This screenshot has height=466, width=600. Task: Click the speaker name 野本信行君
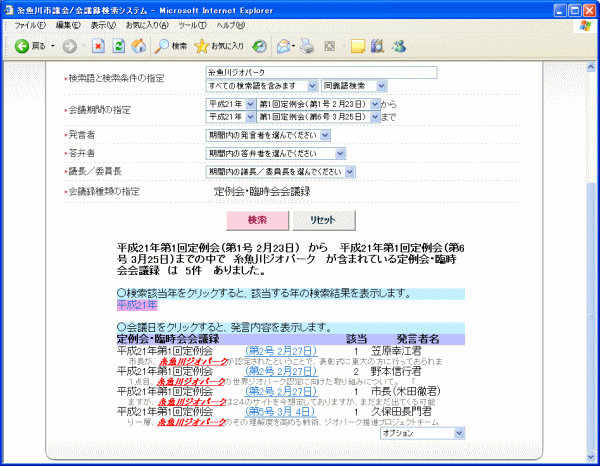396,371
